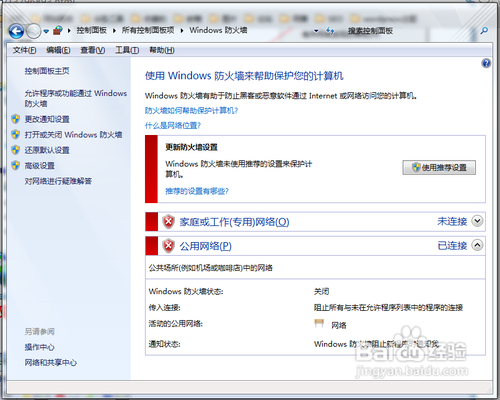Click the blue Help question mark icon

[x=486, y=63]
